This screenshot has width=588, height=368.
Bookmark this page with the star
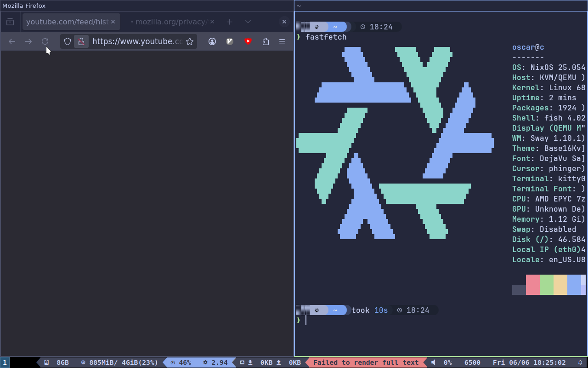pyautogui.click(x=190, y=41)
